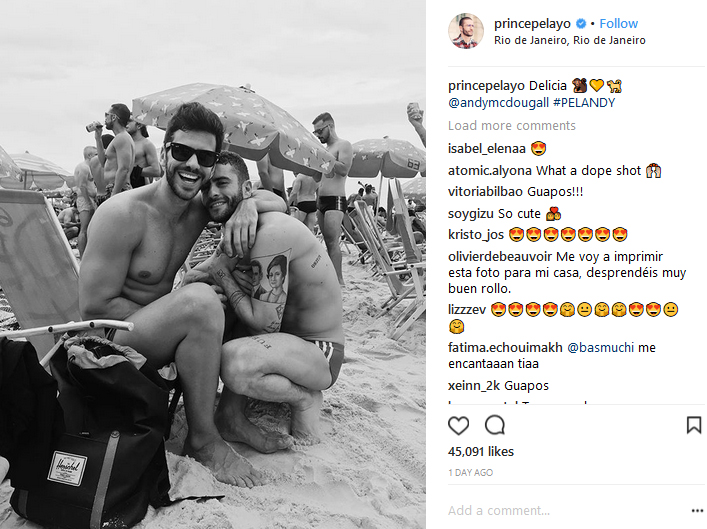This screenshot has height=529, width=707.
Task: Open atomic.alyona commenter profile
Action: coord(490,170)
